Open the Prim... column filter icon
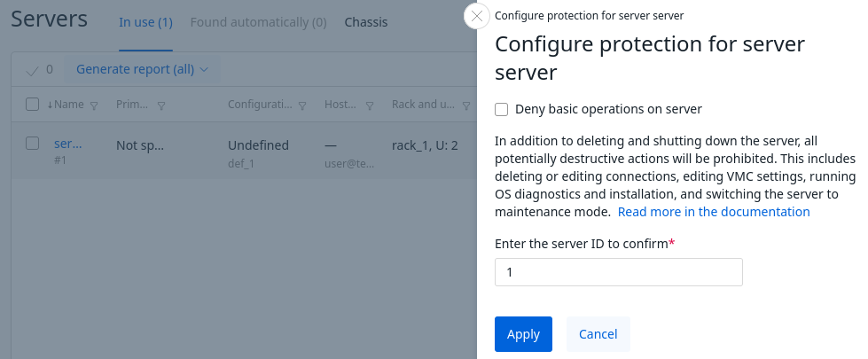Screen dimensions: 868x359 [x=160, y=105]
